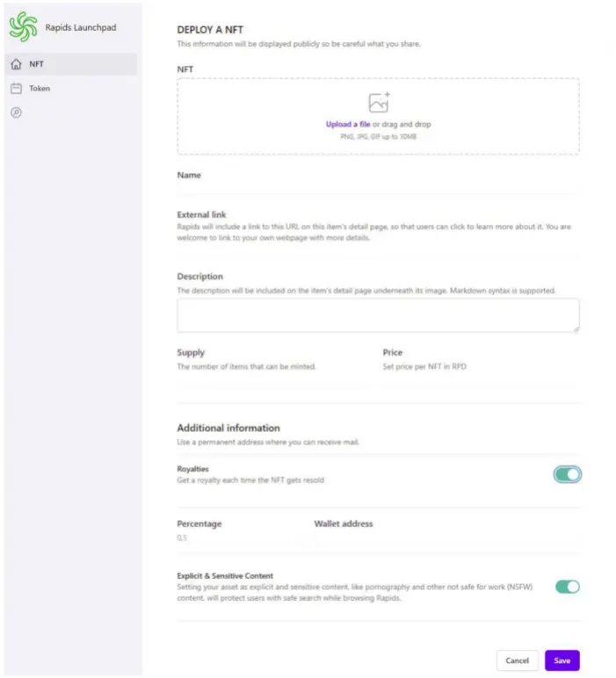The image size is (616, 678).
Task: Click the External link input field
Action: click(378, 252)
